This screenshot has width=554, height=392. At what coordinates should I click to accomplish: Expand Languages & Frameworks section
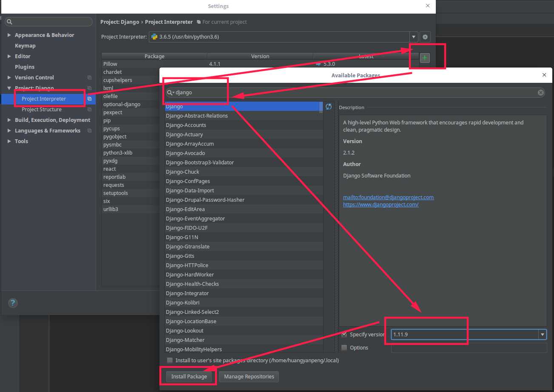(9, 131)
